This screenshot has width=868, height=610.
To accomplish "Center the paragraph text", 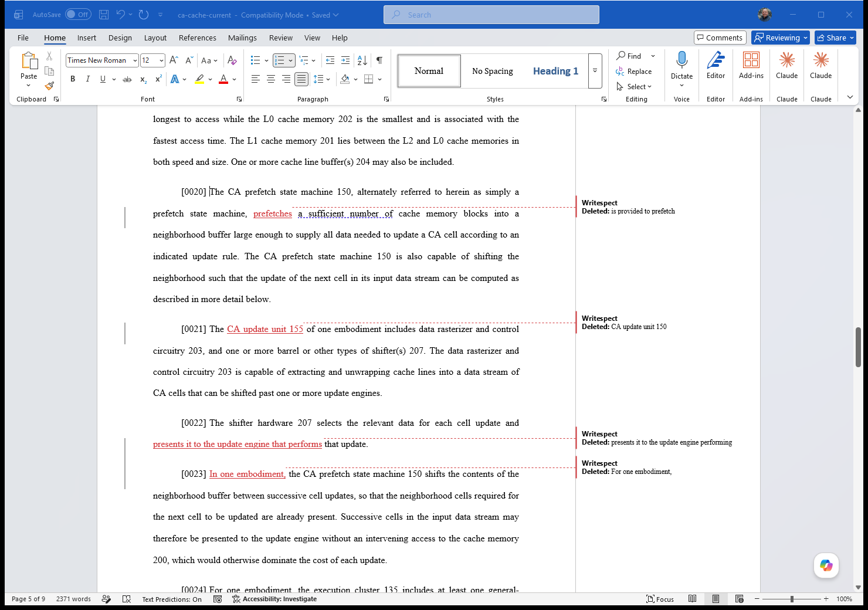I will point(271,79).
